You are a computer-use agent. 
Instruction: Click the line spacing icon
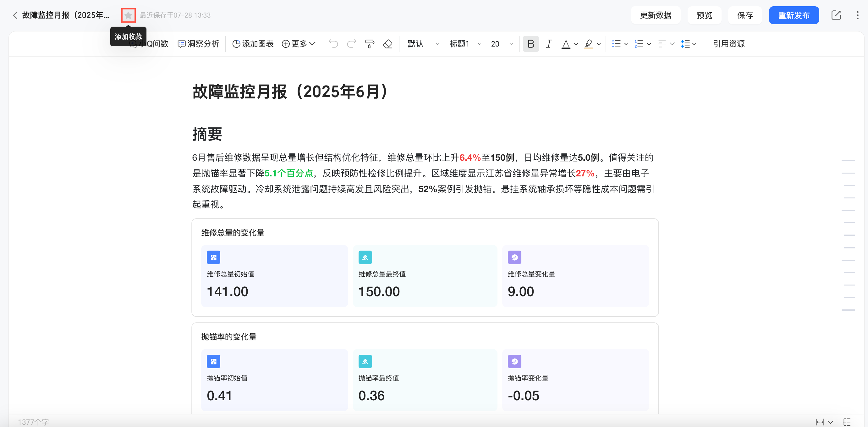[x=685, y=44]
